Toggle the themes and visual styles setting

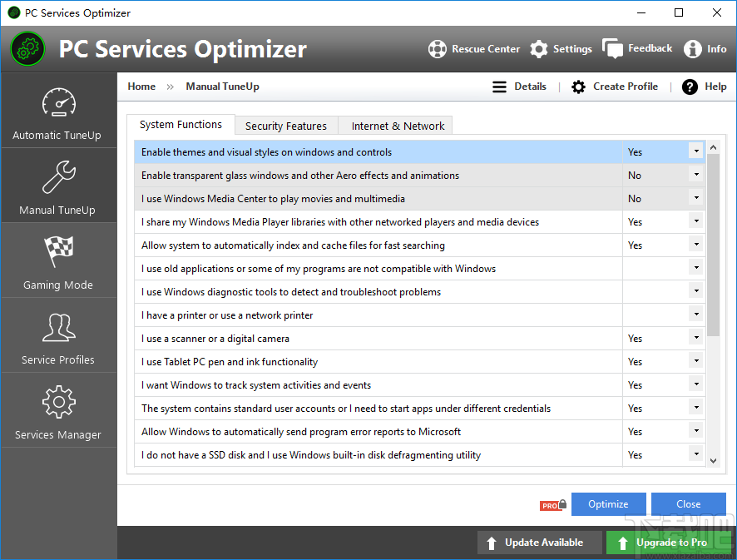pyautogui.click(x=695, y=151)
